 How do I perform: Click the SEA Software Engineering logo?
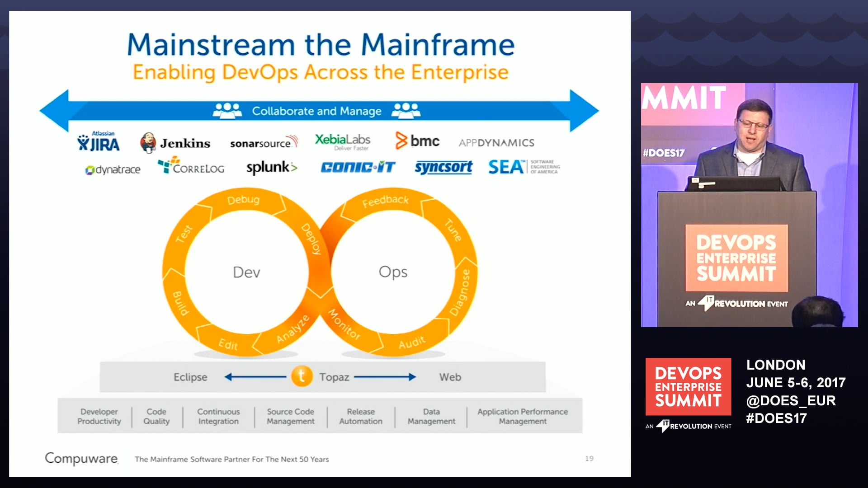coord(524,167)
